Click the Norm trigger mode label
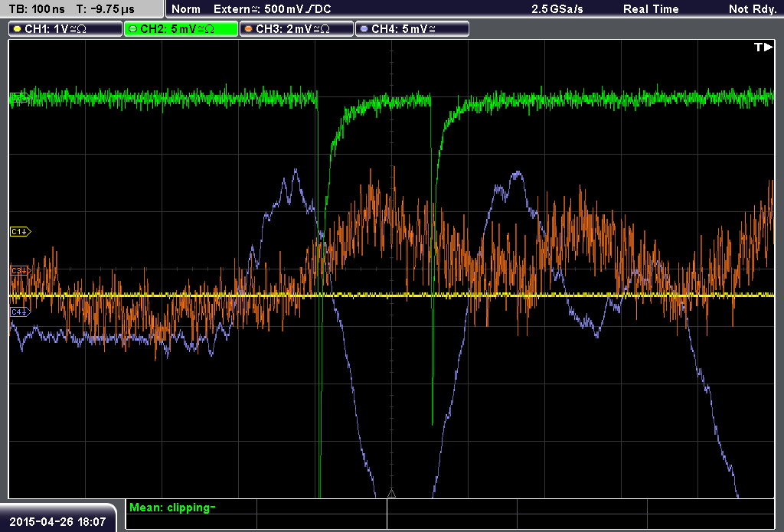Image resolution: width=784 pixels, height=532 pixels. [x=186, y=9]
